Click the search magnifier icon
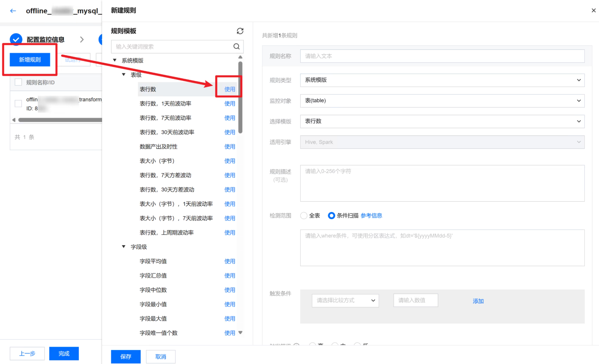Screen dimensions: 599x364 [x=236, y=46]
